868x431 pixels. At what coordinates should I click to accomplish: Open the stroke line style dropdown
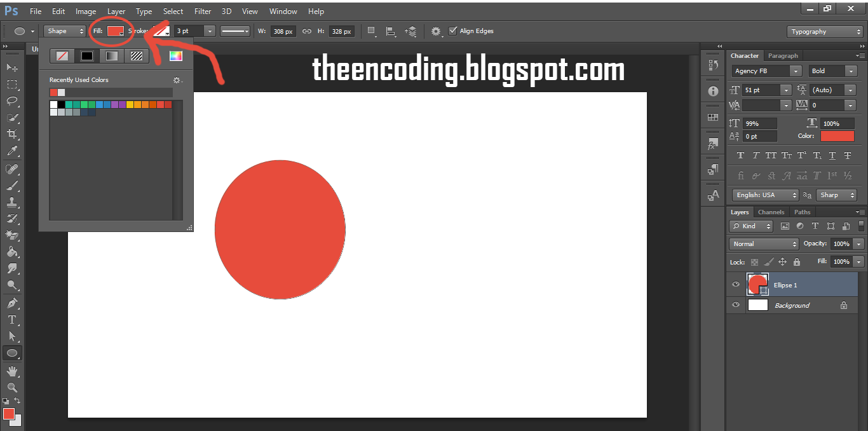[x=235, y=31]
